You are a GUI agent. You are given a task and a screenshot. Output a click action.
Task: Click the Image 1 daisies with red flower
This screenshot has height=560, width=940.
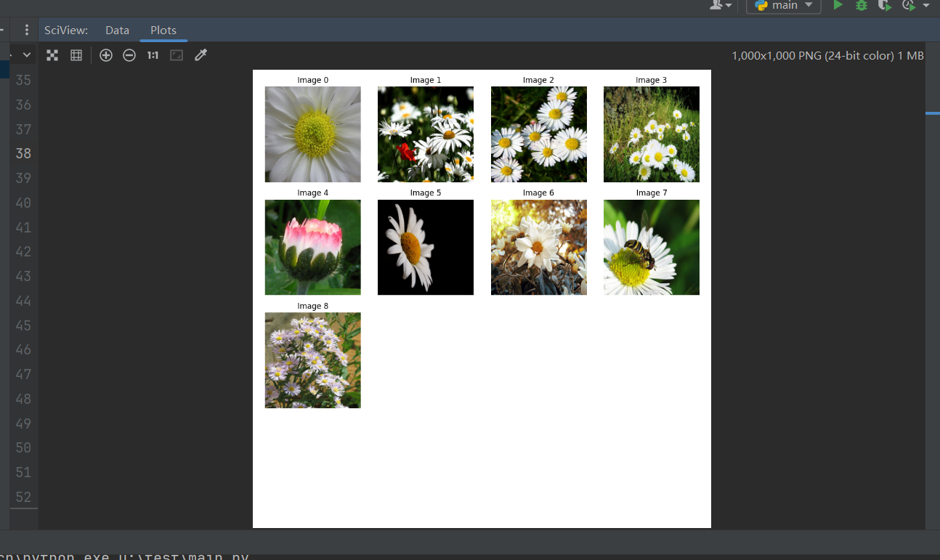[426, 134]
